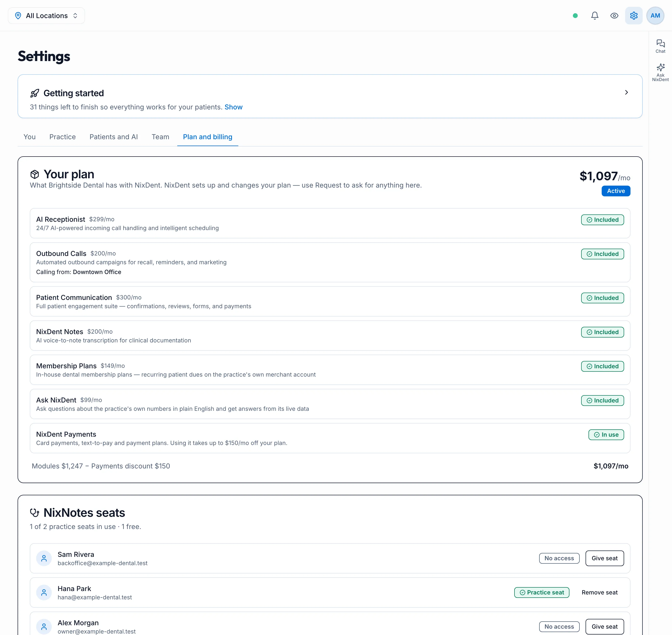Click the Included badge for Membership Plans

click(x=603, y=366)
